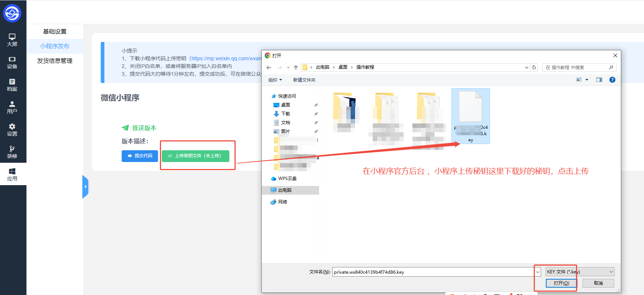
Task: Select 此电脑 in the navigation tree
Action: (x=290, y=190)
